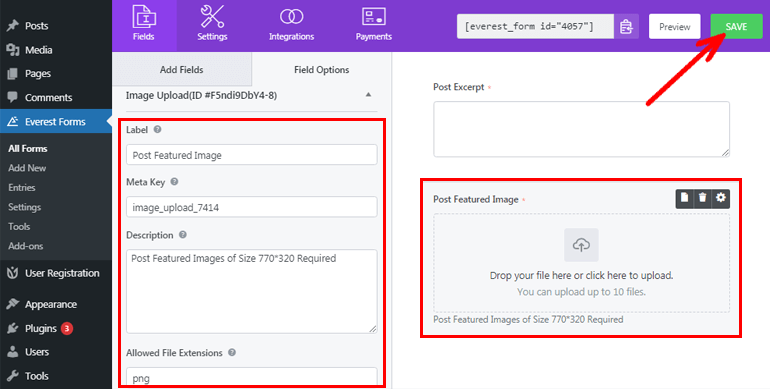Open User Registration menu
The image size is (770, 389).
click(x=55, y=273)
